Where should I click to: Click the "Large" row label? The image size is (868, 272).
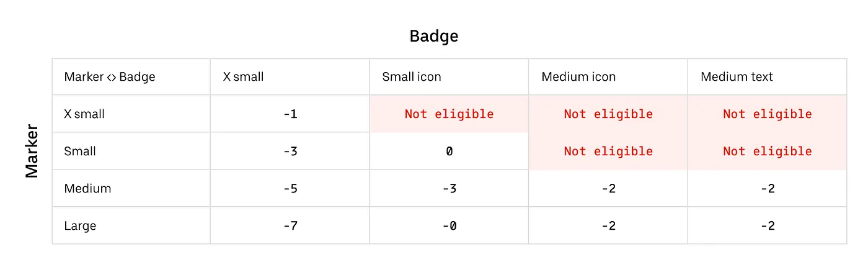pos(80,226)
